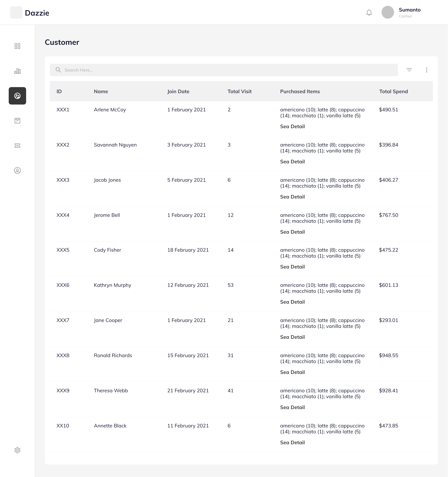Click the Dazzie logo square
This screenshot has width=448, height=477.
16,12
